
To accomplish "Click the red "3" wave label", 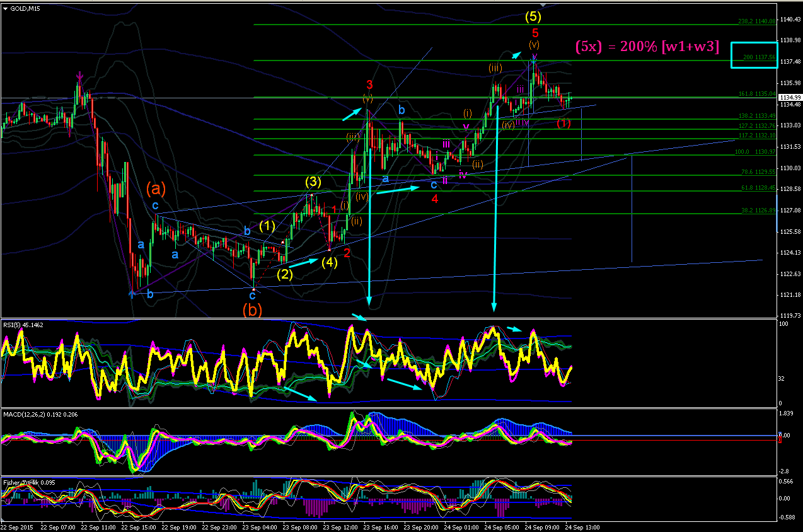I will [369, 84].
